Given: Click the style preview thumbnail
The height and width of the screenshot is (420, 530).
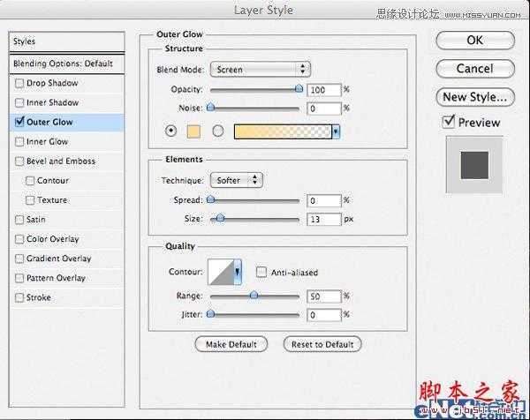Looking at the screenshot, I should [x=474, y=165].
